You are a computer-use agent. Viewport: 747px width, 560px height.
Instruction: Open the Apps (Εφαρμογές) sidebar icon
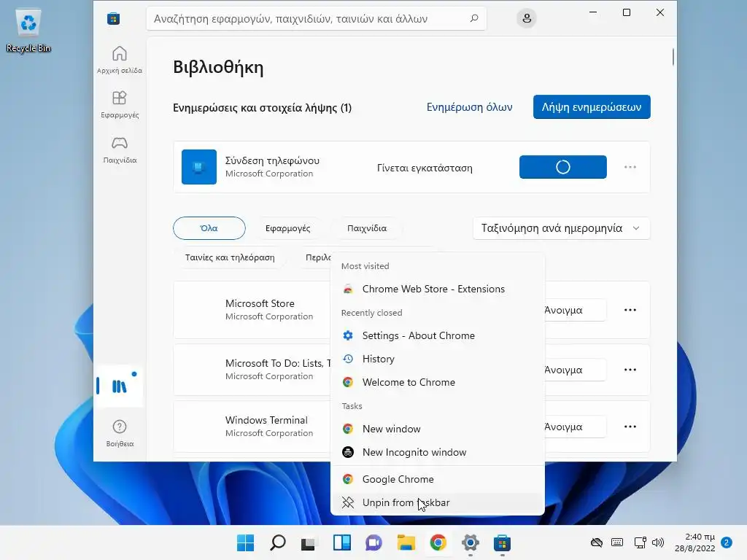click(x=120, y=104)
